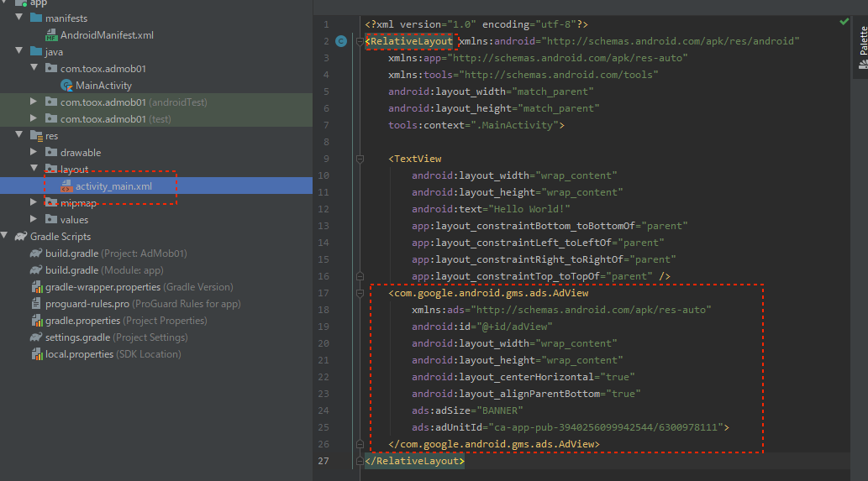The height and width of the screenshot is (481, 868).
Task: Expand the mipmap folder arrow
Action: click(x=34, y=202)
